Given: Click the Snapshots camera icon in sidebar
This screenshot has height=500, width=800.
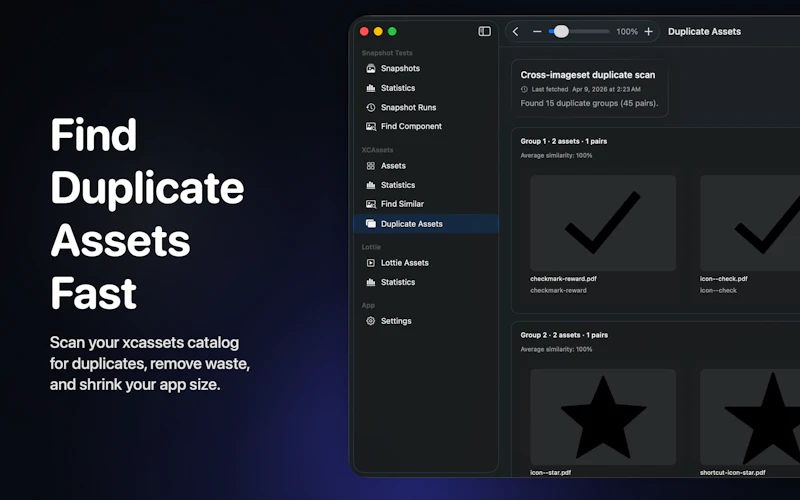Looking at the screenshot, I should pyautogui.click(x=371, y=68).
